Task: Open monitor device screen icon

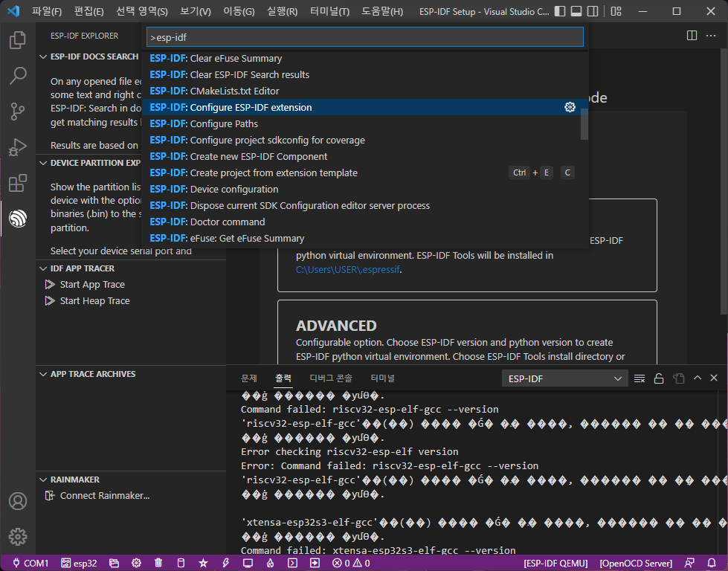Action: 248,563
